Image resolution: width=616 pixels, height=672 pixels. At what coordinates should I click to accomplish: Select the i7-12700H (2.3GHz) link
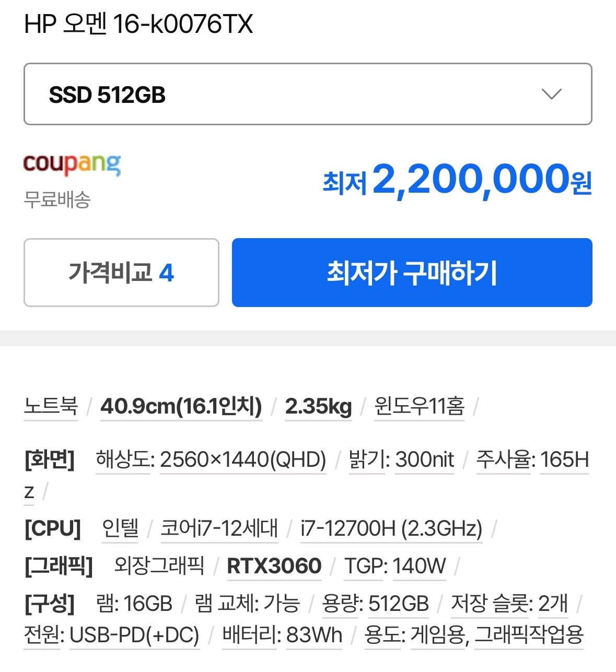click(x=391, y=528)
